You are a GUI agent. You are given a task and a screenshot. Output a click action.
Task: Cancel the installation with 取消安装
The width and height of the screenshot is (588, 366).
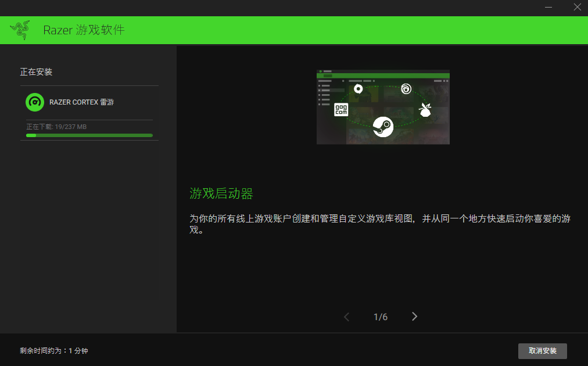pyautogui.click(x=542, y=351)
